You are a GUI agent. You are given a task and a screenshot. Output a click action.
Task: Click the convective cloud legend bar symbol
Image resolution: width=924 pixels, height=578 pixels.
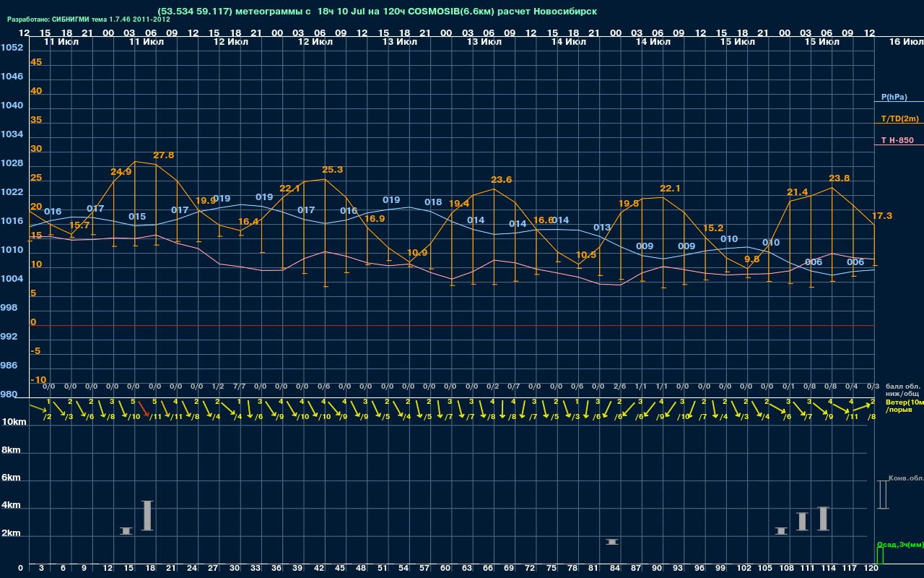coord(882,494)
